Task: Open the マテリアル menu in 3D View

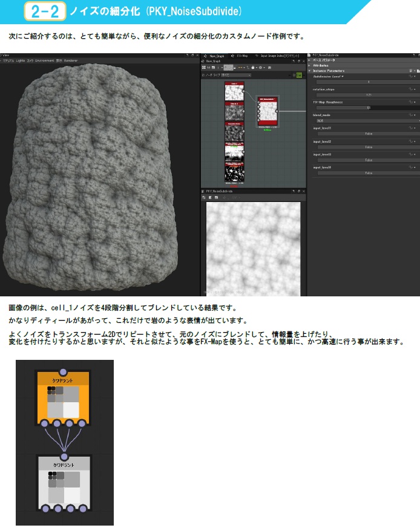Action: point(8,60)
